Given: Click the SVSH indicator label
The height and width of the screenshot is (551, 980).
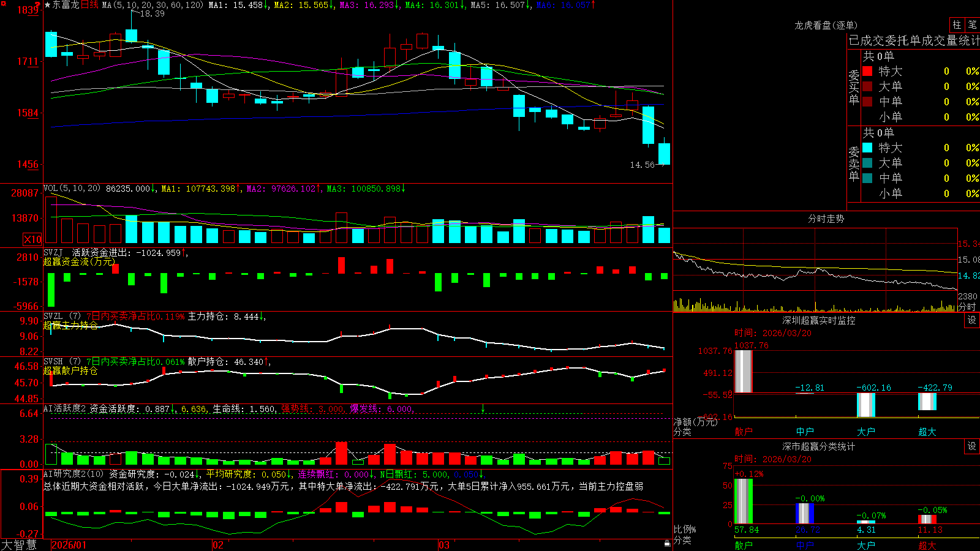Looking at the screenshot, I should click(x=53, y=361).
